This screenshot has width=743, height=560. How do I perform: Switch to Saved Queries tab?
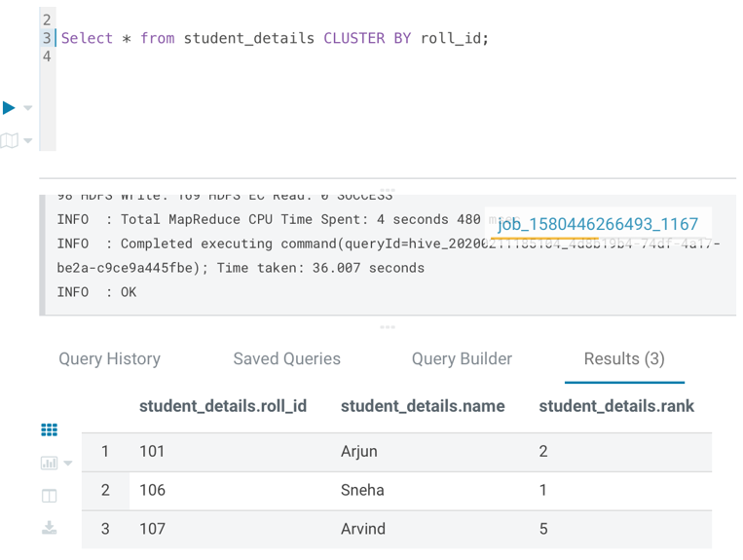286,358
